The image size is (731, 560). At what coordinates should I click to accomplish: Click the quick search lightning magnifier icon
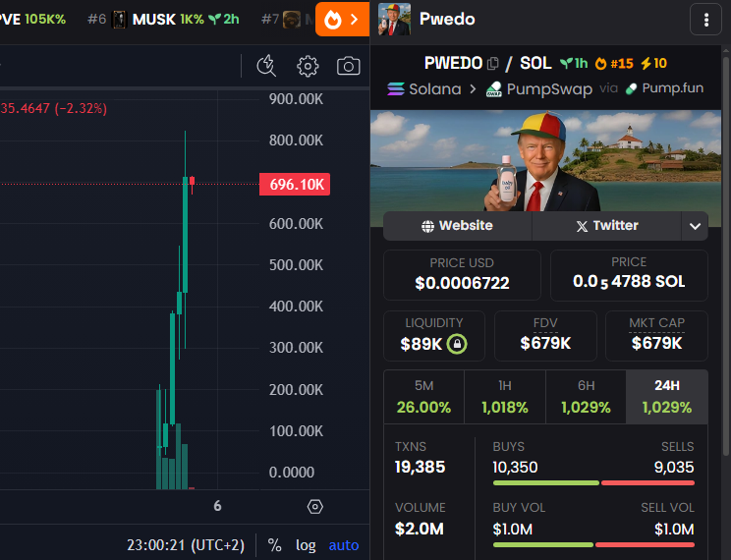tap(266, 66)
